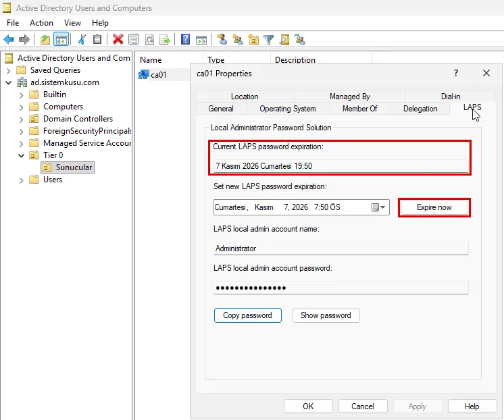Expand the Saved Queries node
The image size is (504, 420).
(x=9, y=70)
